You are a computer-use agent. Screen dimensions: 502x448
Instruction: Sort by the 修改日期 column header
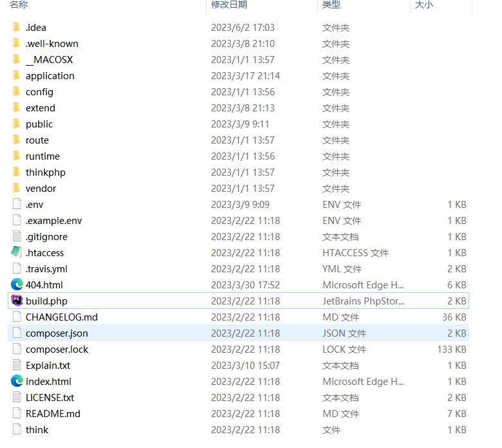coord(229,5)
